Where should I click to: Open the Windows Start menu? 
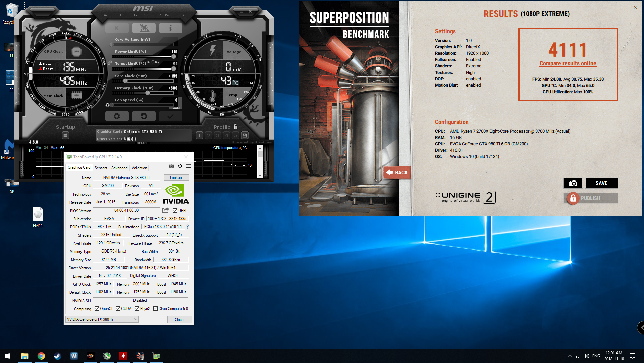8,356
